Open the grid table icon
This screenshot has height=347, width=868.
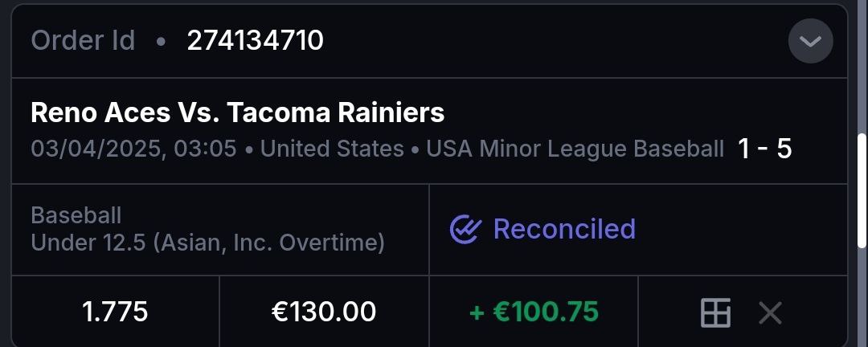(715, 312)
